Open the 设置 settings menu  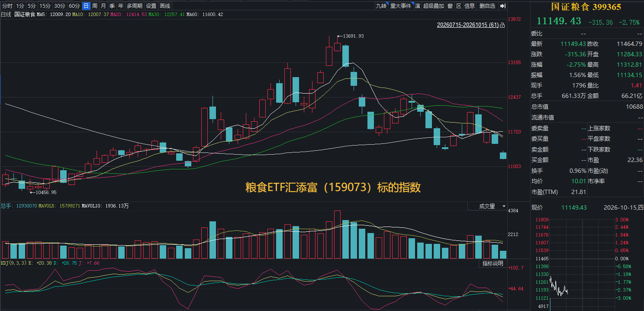pos(151,6)
